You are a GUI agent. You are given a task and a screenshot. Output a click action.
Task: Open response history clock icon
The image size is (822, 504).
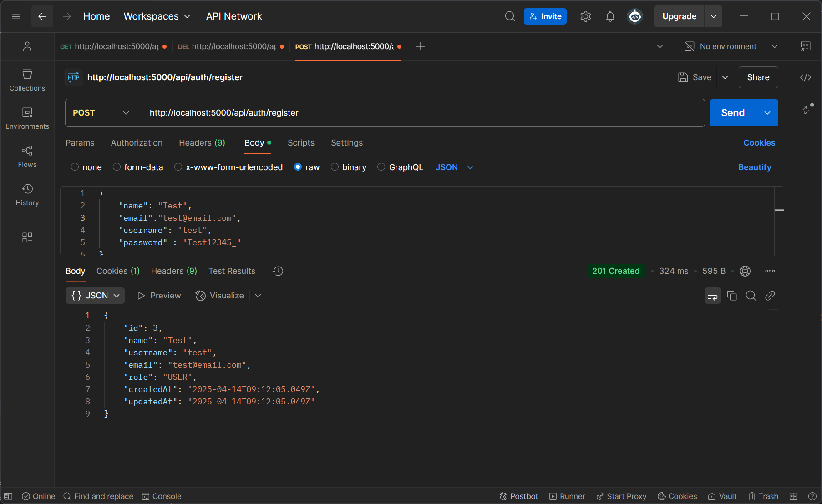pyautogui.click(x=278, y=271)
